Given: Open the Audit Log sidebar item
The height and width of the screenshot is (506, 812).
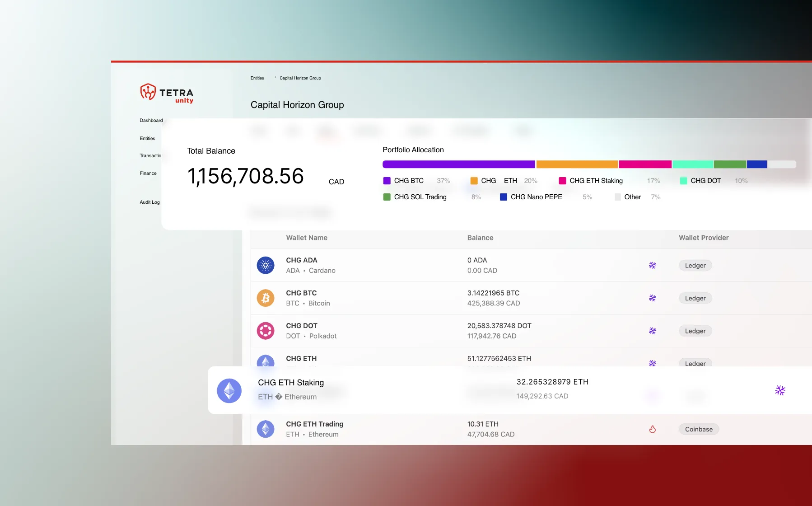Looking at the screenshot, I should coord(149,202).
